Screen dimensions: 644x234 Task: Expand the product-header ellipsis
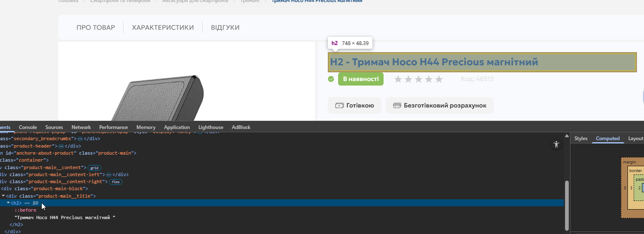[x=61, y=146]
